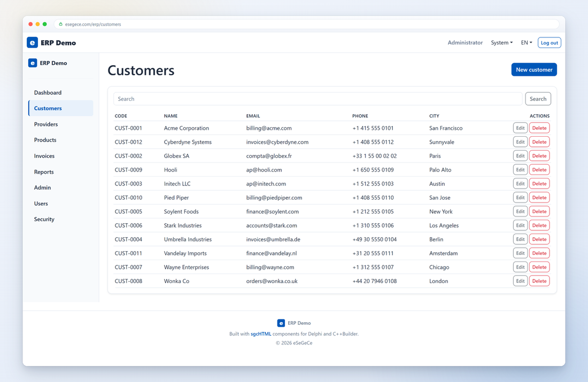Edit the Globex SA customer
This screenshot has height=382, width=588.
[520, 155]
